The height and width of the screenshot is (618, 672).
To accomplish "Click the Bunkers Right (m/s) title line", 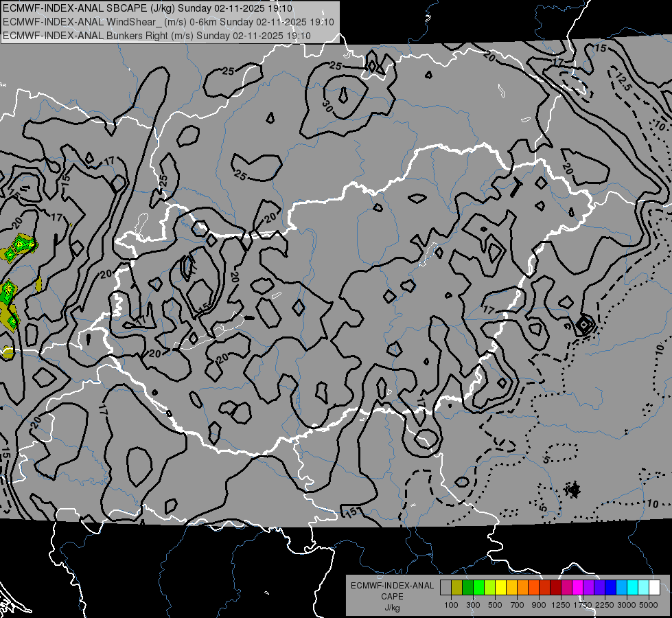I will [157, 36].
